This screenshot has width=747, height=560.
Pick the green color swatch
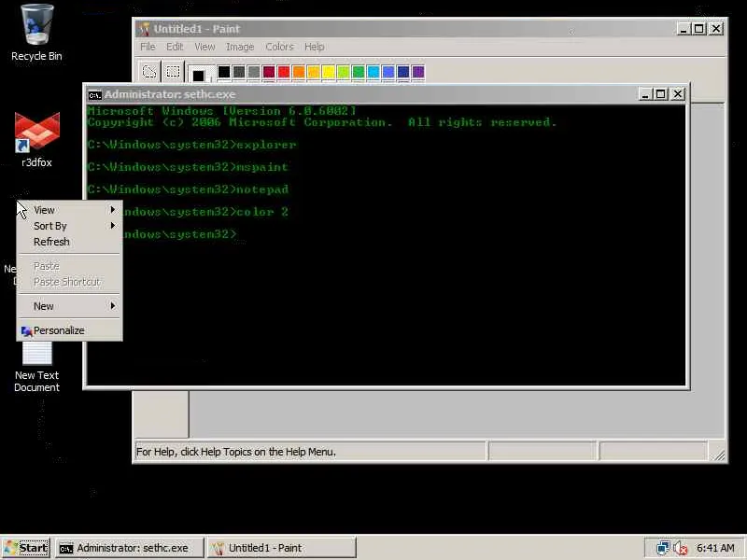359,72
